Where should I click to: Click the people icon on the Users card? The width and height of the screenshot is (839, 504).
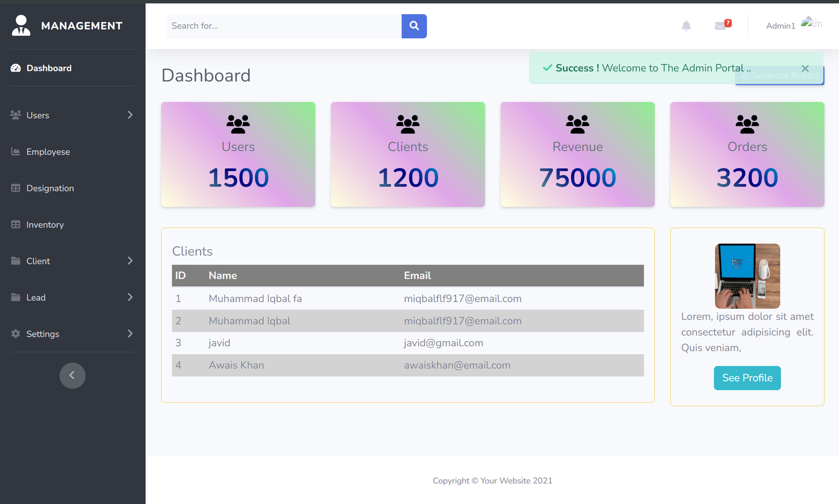tap(238, 124)
